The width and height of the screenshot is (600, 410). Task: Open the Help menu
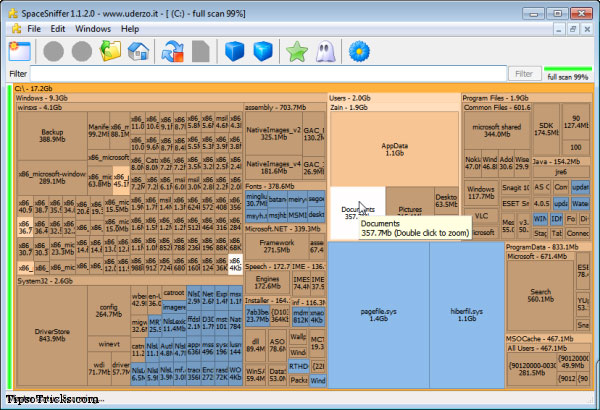coord(130,29)
